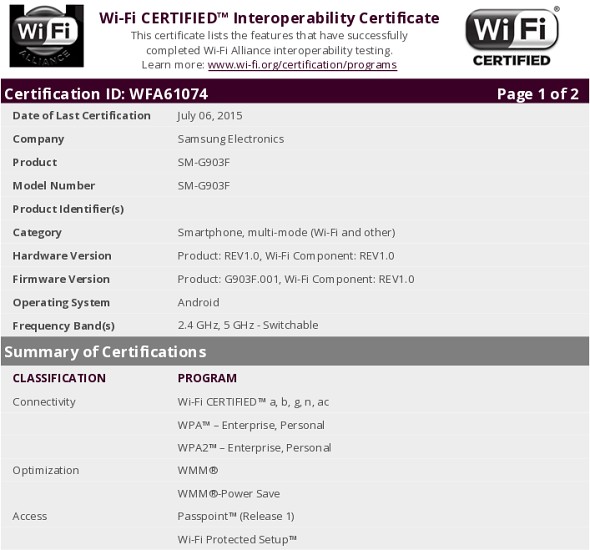590x550 pixels.
Task: Click the 2.4 GHz, 5 GHz Switchable text
Action: point(248,325)
